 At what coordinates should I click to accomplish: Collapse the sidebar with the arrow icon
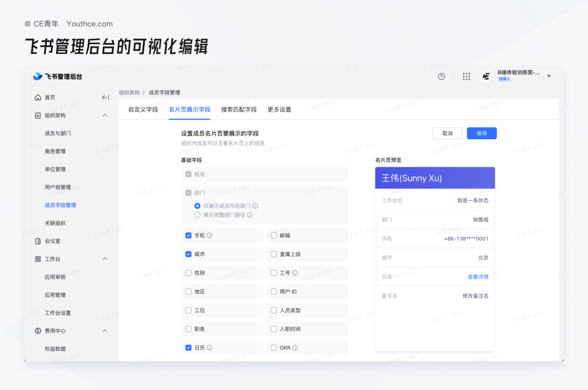coord(106,97)
